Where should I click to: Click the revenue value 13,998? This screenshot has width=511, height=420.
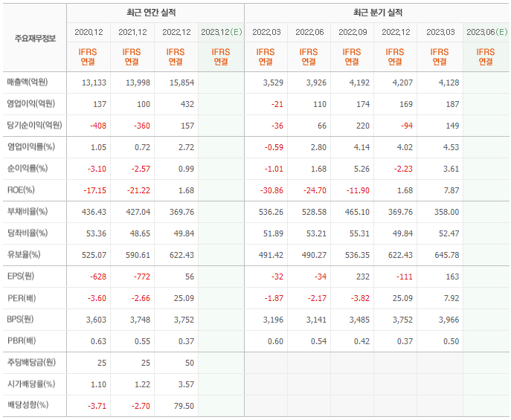pos(138,83)
